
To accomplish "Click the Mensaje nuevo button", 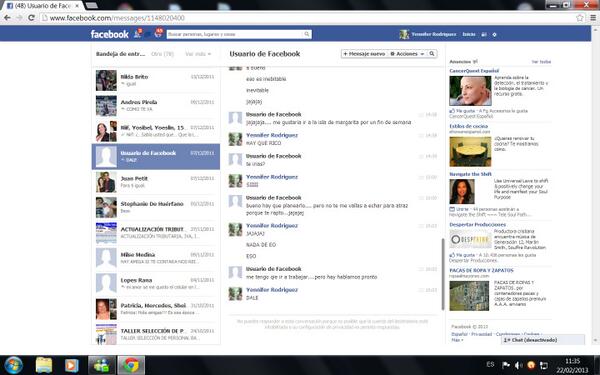I will click(x=364, y=54).
